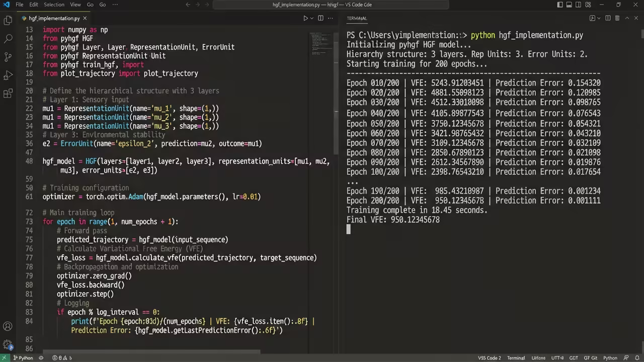Click the 'optimizer.step()' code line
The height and width of the screenshot is (362, 644).
click(85, 294)
